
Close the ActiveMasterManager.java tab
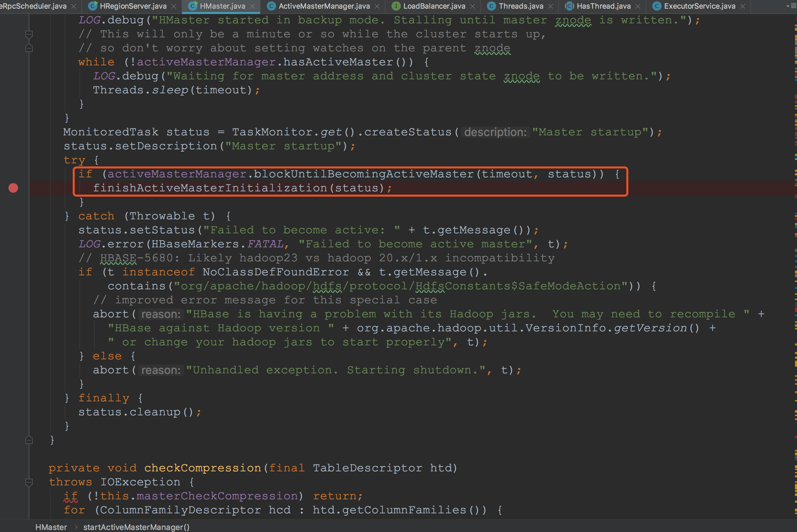click(377, 6)
